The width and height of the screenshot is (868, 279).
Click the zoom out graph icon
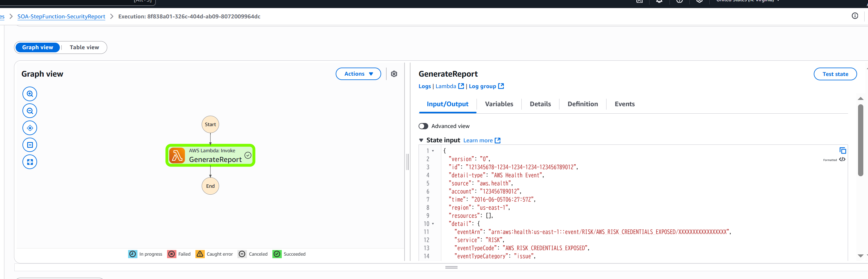pos(30,111)
